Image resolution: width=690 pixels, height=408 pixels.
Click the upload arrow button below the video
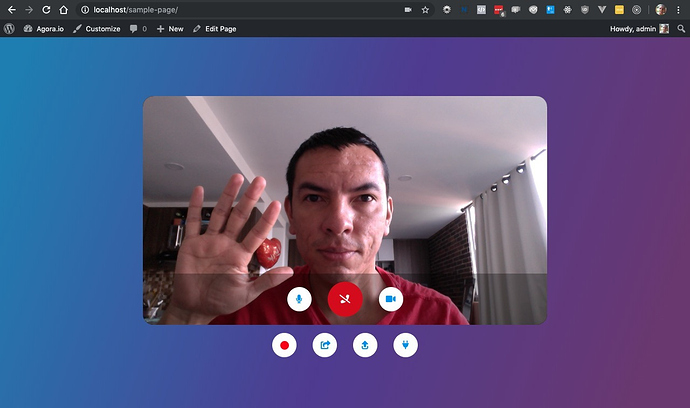[365, 345]
